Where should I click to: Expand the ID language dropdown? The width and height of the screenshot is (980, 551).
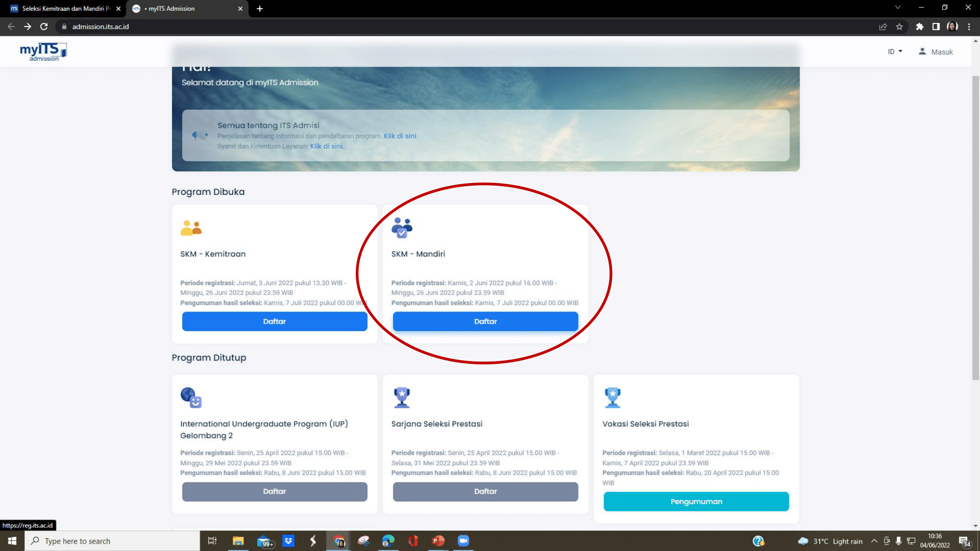point(895,52)
